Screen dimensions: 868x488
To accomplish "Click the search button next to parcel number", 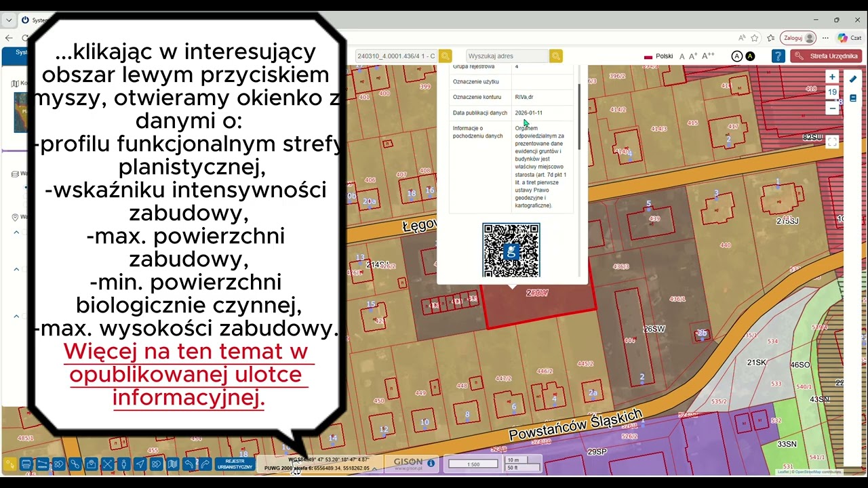I will (x=445, y=56).
